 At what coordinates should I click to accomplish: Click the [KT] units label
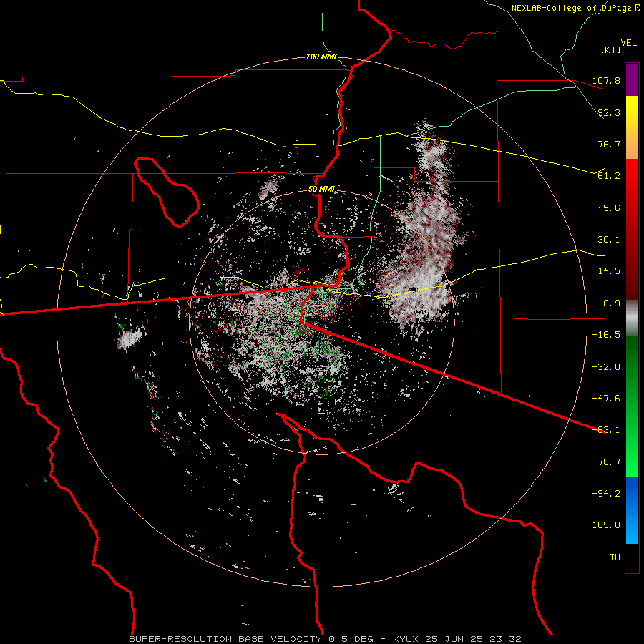pyautogui.click(x=611, y=49)
